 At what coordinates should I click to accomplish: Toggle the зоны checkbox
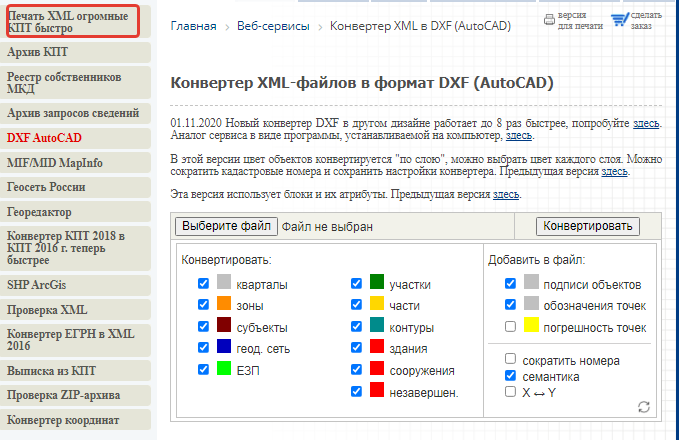(203, 304)
